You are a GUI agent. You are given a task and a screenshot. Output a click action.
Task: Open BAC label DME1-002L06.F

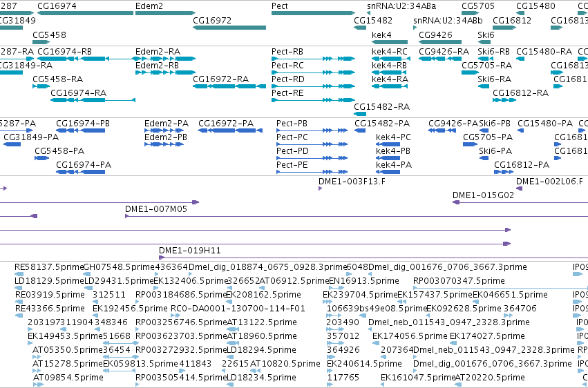click(549, 182)
